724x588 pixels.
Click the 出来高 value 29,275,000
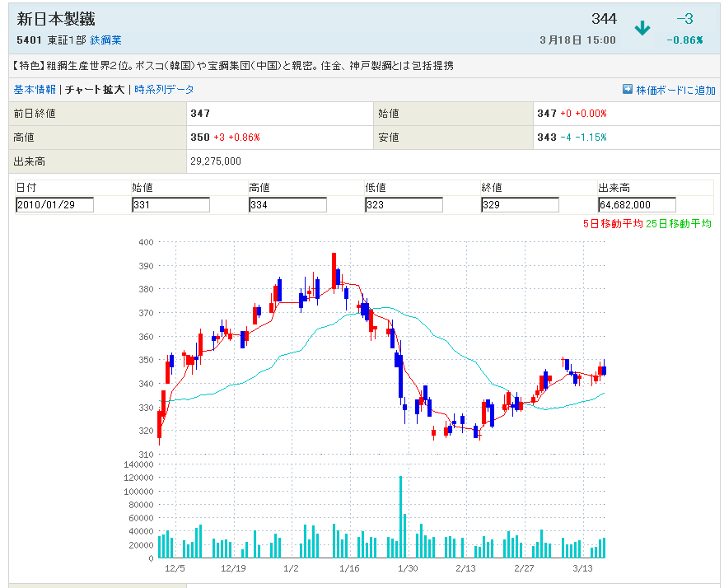point(216,161)
